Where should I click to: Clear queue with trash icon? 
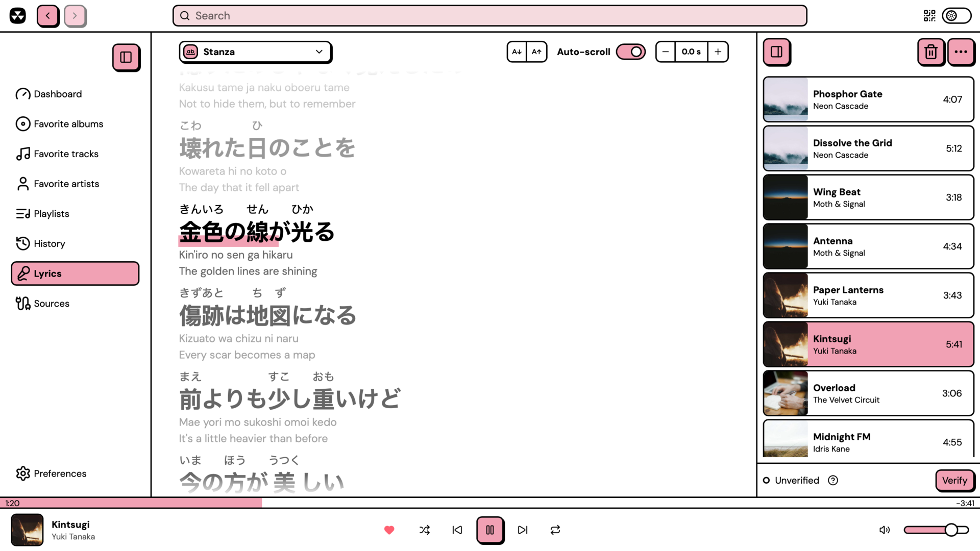click(931, 52)
